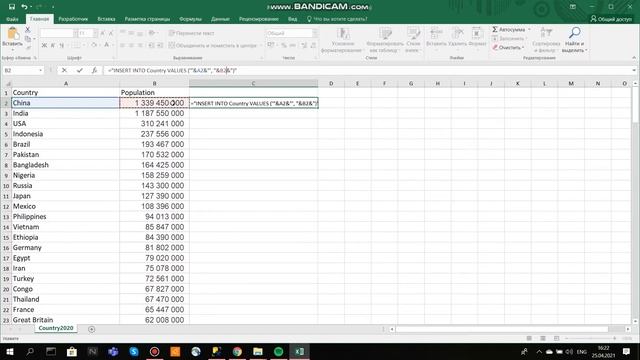Screen dimensions: 640x360
Task: Click Format as Table (Форматировать как таблицу) icon
Action: tap(385, 33)
